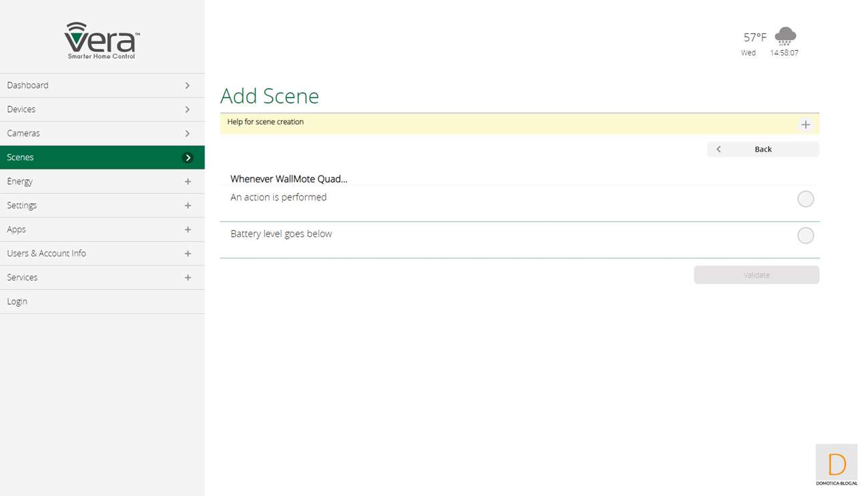
Task: Click the Scenes circled arrow icon
Action: [188, 158]
